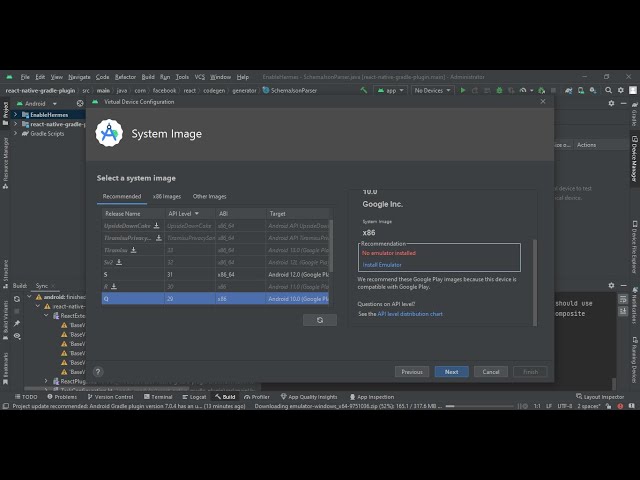Click the system image table vertical scrollbar
640x480 pixels.
pyautogui.click(x=331, y=246)
